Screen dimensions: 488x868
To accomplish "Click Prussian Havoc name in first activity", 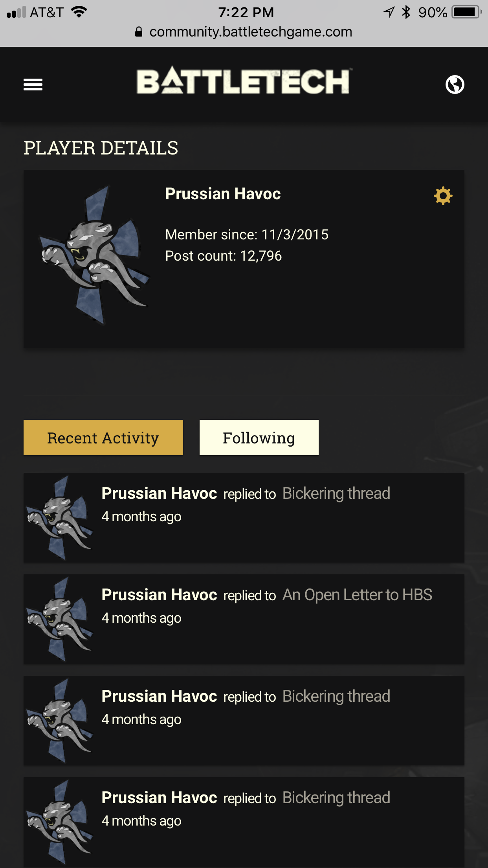I will coord(159,493).
